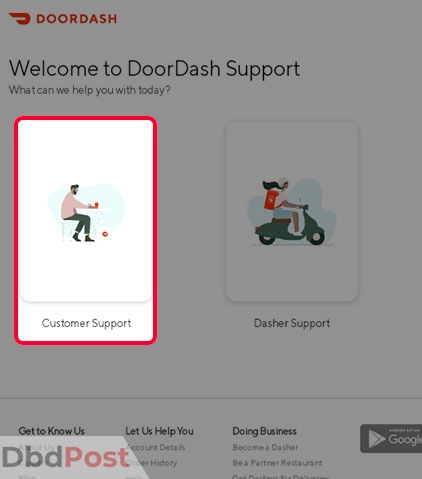The image size is (422, 479).
Task: Click the Doing Business heading
Action: coord(264,431)
